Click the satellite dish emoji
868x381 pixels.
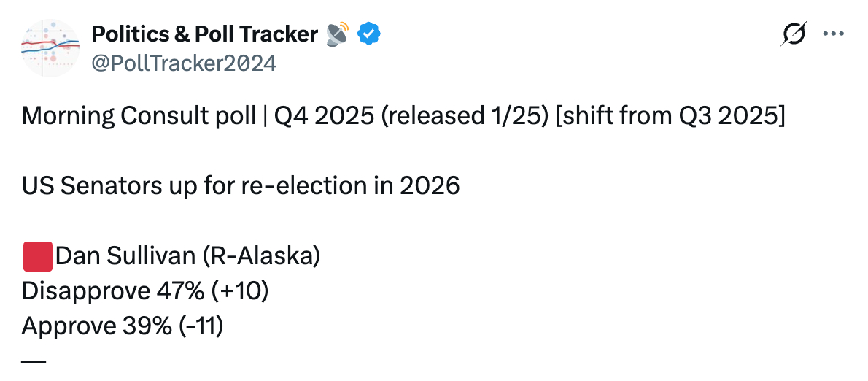[x=336, y=34]
